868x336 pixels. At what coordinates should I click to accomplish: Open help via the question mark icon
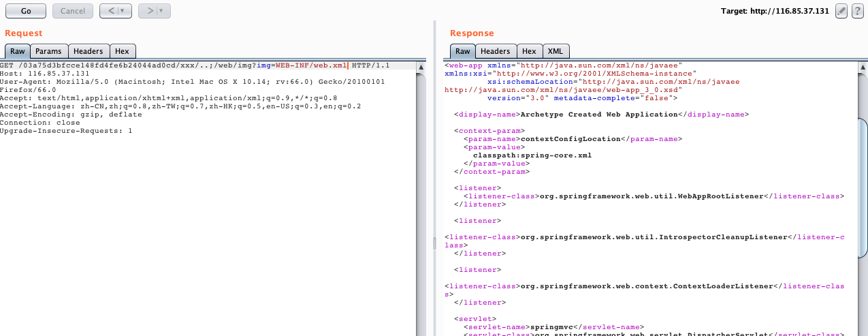857,11
